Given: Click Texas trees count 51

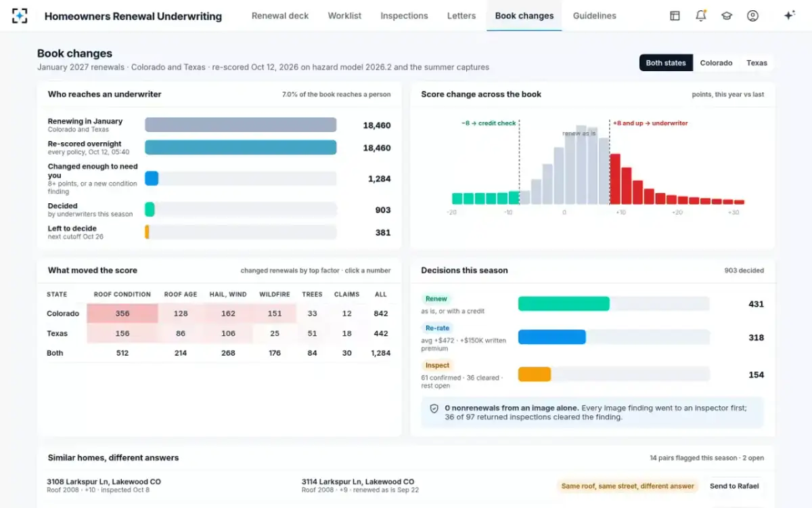Looking at the screenshot, I should click(312, 333).
